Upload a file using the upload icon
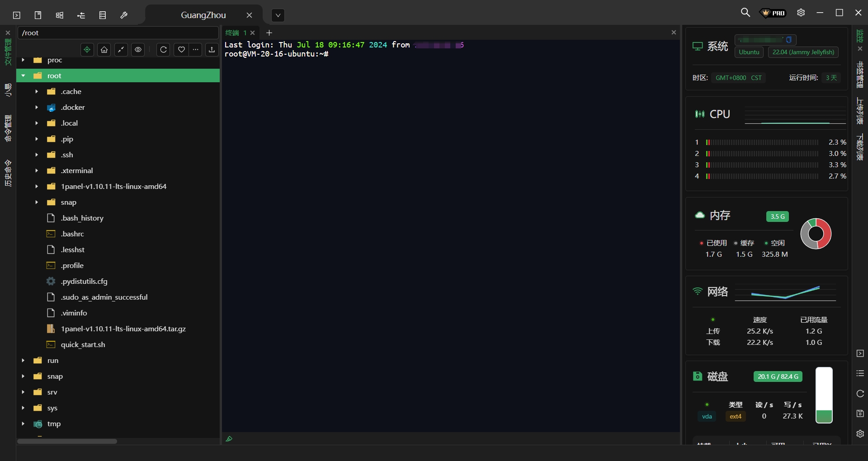 coord(212,50)
